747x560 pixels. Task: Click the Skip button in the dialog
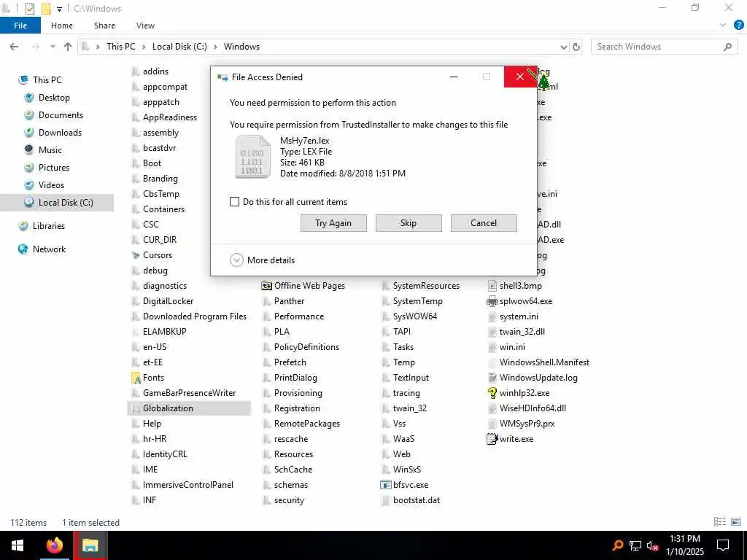(x=409, y=223)
